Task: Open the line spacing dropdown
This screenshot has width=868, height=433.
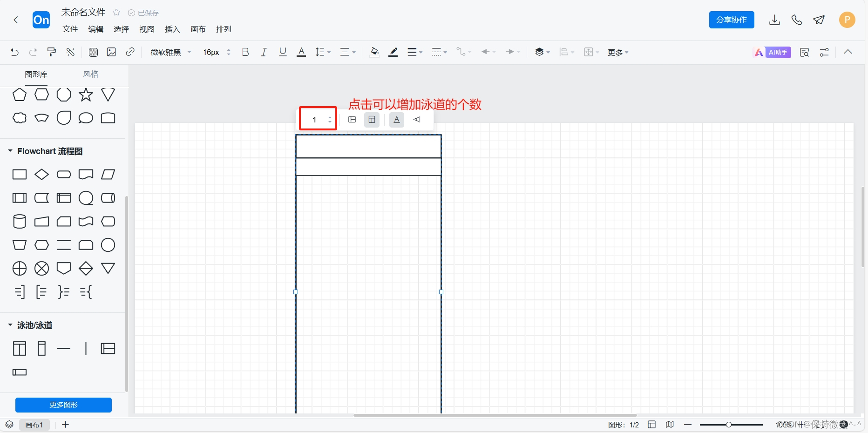Action: pyautogui.click(x=323, y=52)
